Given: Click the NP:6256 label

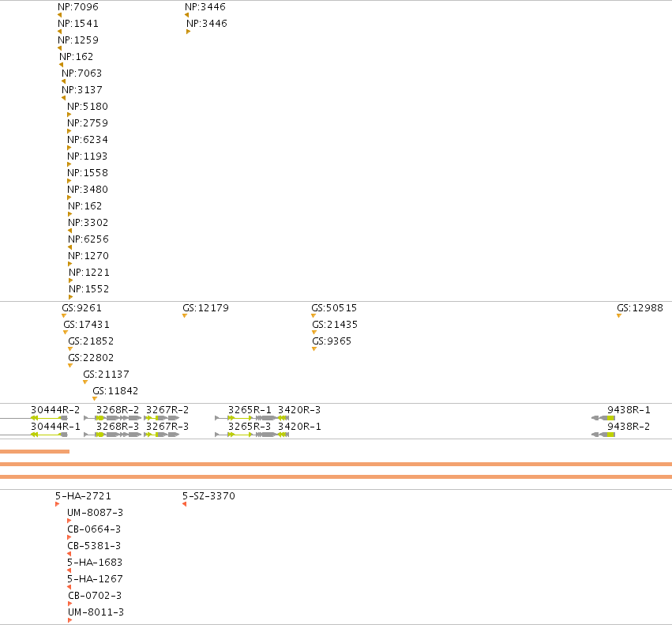Looking at the screenshot, I should pyautogui.click(x=88, y=239).
